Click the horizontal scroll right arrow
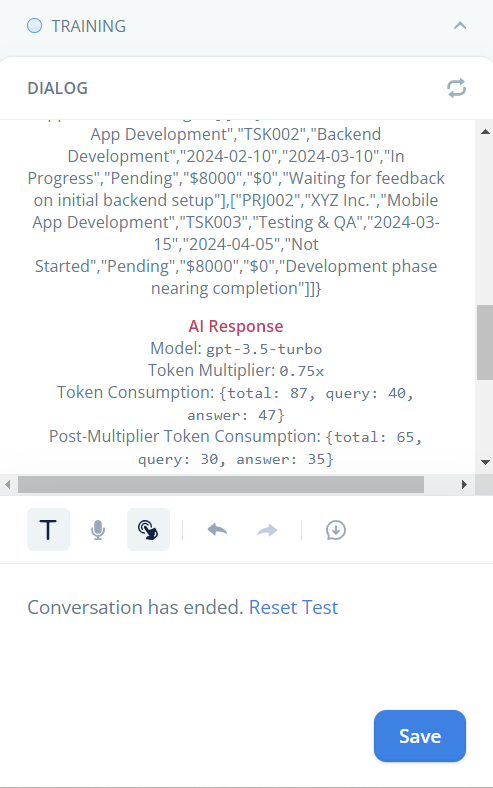493x788 pixels. [464, 484]
